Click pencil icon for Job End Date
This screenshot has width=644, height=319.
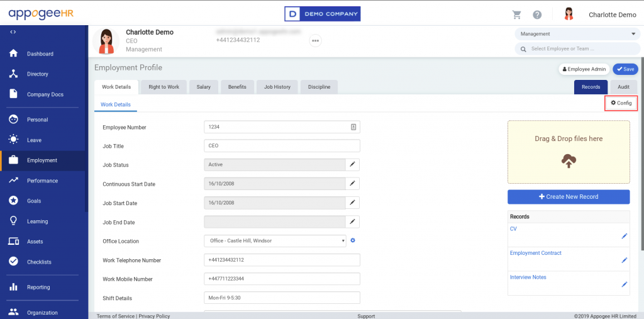point(353,222)
